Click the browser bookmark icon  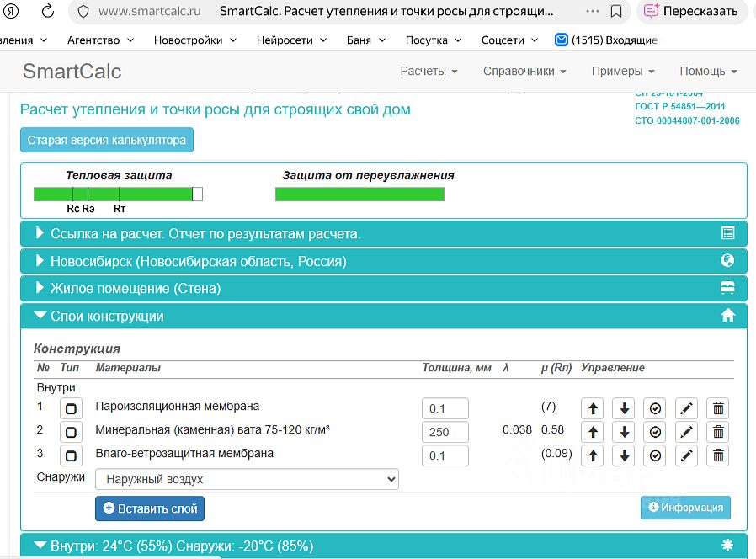click(616, 12)
